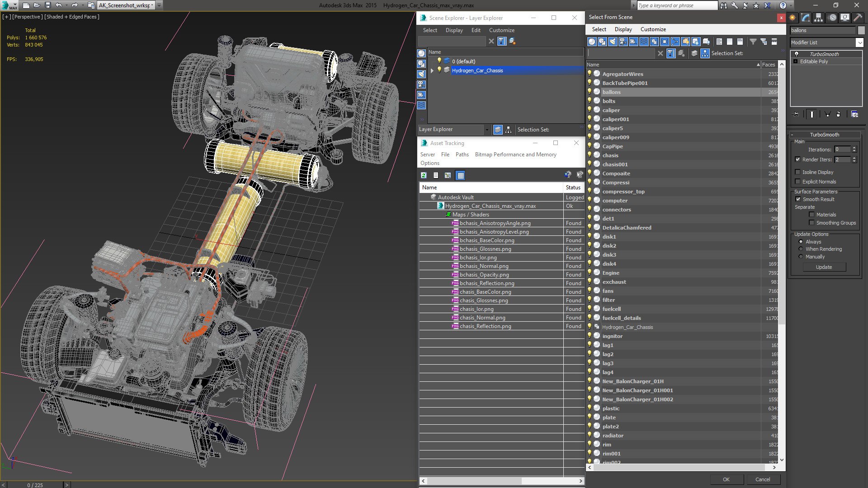868x488 pixels.
Task: Click the Open File folder icon
Action: [x=37, y=5]
